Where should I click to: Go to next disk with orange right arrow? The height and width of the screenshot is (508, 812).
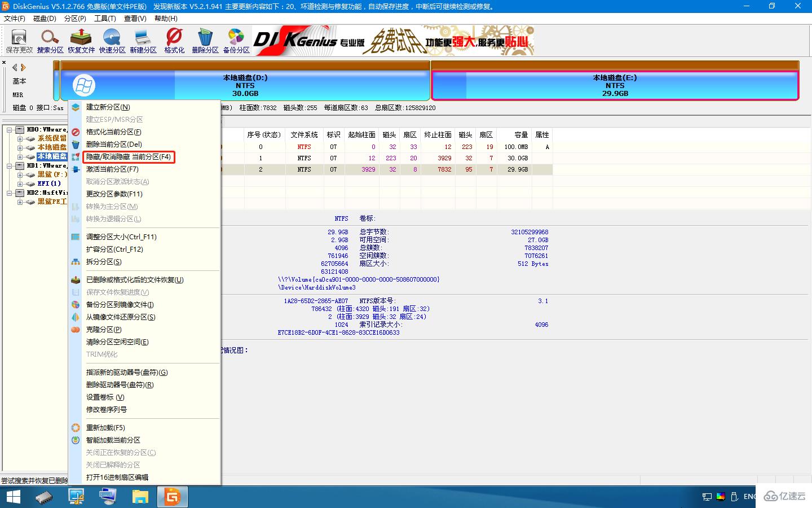coord(23,67)
